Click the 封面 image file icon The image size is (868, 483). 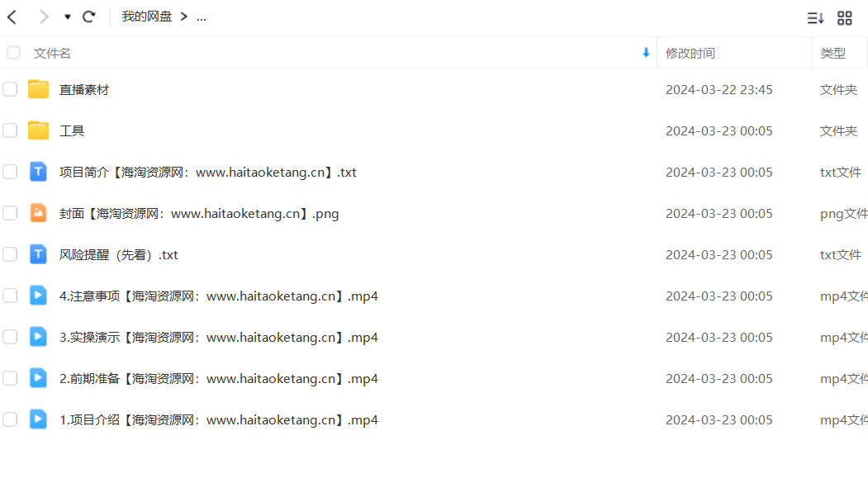pyautogui.click(x=38, y=213)
